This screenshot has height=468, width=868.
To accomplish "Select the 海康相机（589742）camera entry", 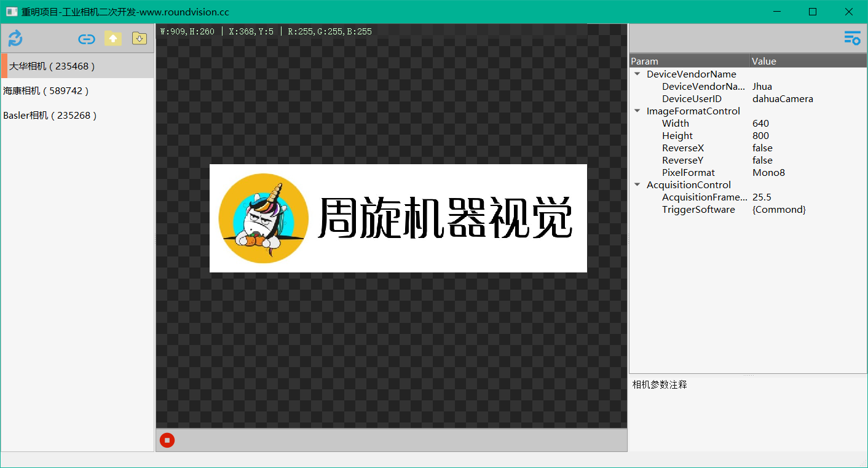I will click(x=46, y=90).
